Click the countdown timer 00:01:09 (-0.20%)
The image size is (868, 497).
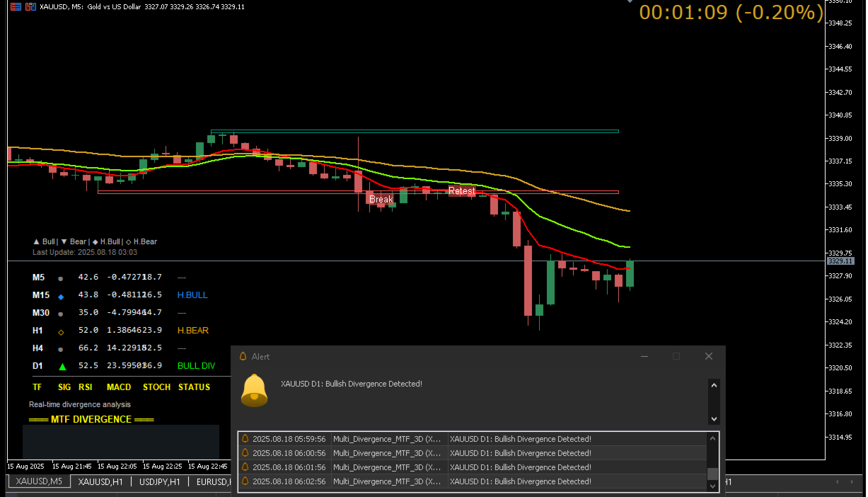click(731, 12)
